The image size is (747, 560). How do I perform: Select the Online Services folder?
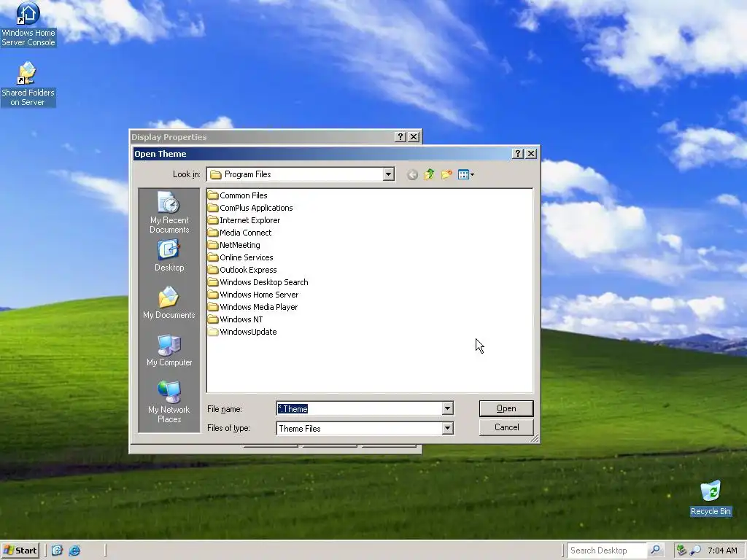pyautogui.click(x=241, y=257)
